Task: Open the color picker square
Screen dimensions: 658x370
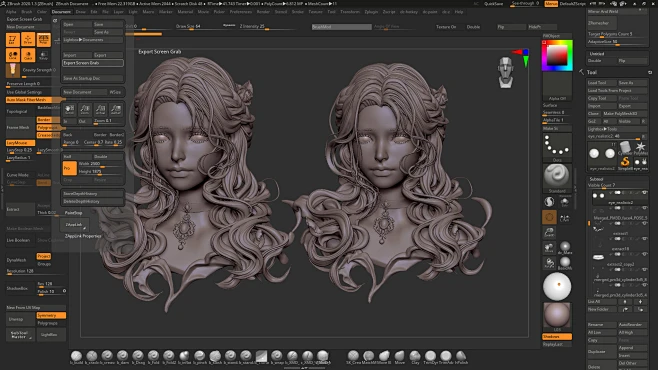Action: click(x=557, y=55)
